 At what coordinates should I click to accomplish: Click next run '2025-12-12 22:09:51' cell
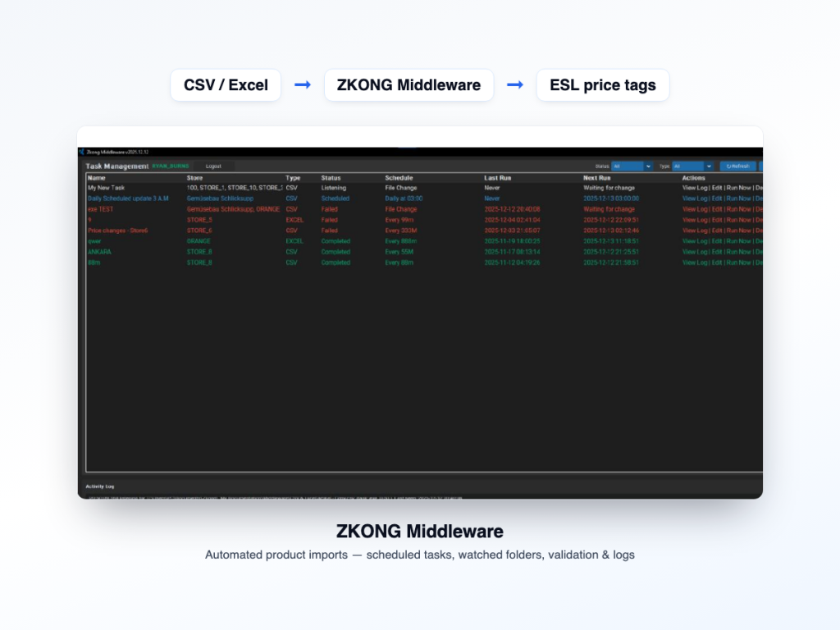pyautogui.click(x=611, y=220)
